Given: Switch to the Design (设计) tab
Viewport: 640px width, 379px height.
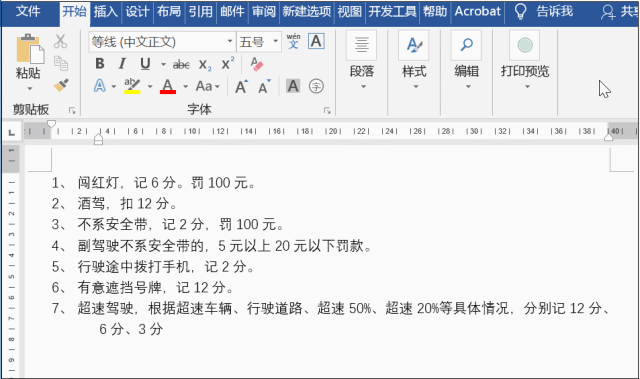Looking at the screenshot, I should (137, 11).
